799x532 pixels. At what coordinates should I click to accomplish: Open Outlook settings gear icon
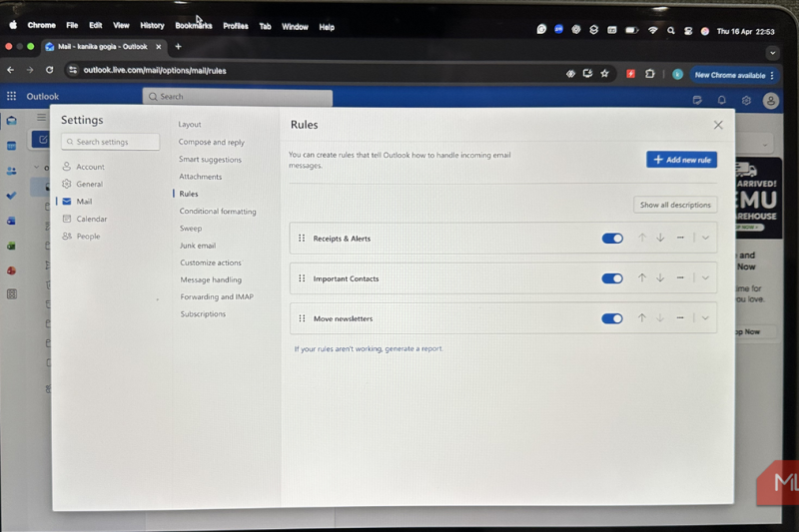click(746, 100)
